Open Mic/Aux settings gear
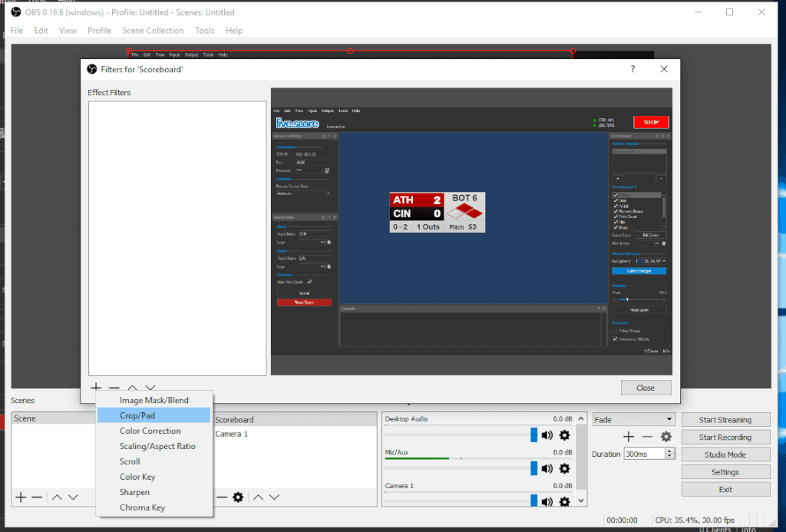Screen dimensions: 786x532 click(564, 468)
